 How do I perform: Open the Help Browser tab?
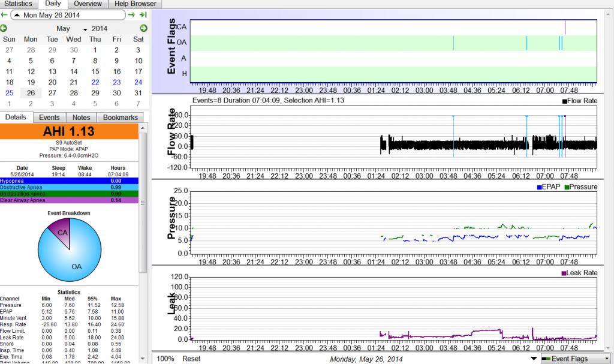135,4
